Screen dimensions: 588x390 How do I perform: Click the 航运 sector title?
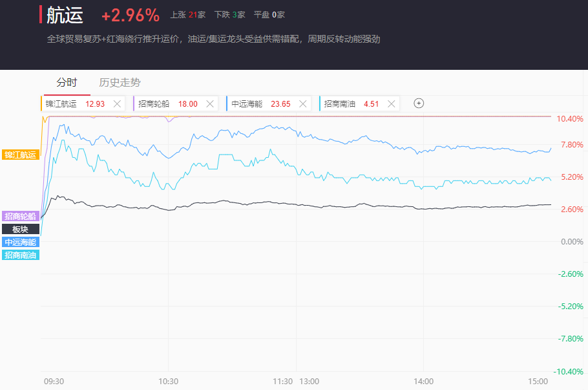pyautogui.click(x=65, y=15)
